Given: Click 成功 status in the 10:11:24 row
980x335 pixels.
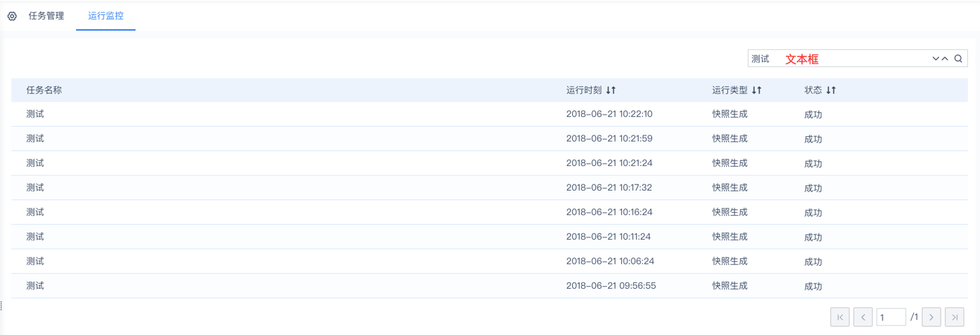Looking at the screenshot, I should point(813,237).
